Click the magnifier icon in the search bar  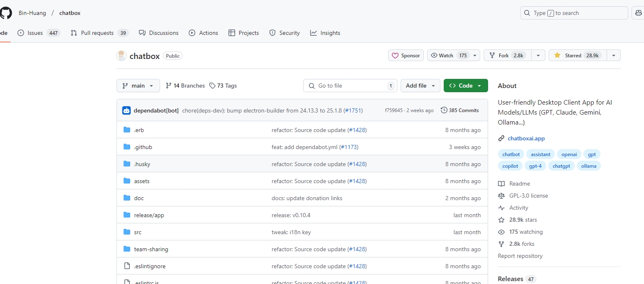(527, 13)
